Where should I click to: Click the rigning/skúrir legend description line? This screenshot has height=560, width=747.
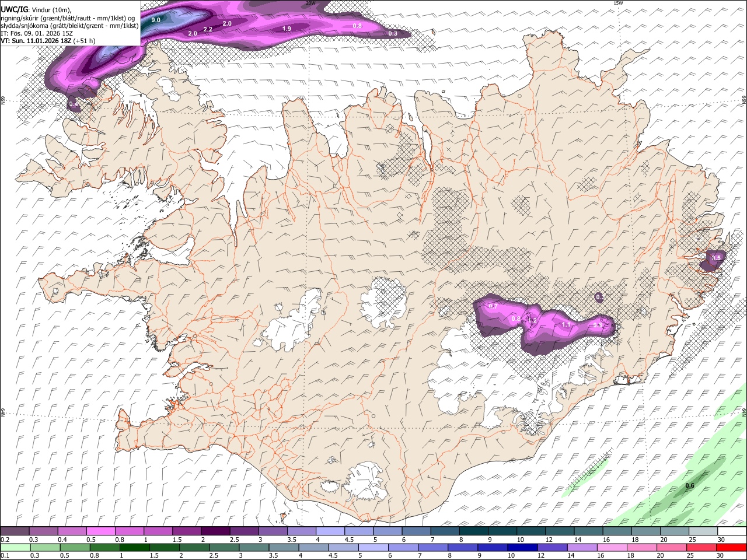coord(68,17)
